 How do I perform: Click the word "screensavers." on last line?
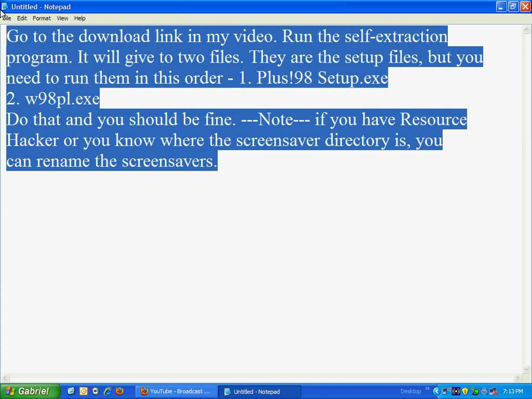pos(170,161)
